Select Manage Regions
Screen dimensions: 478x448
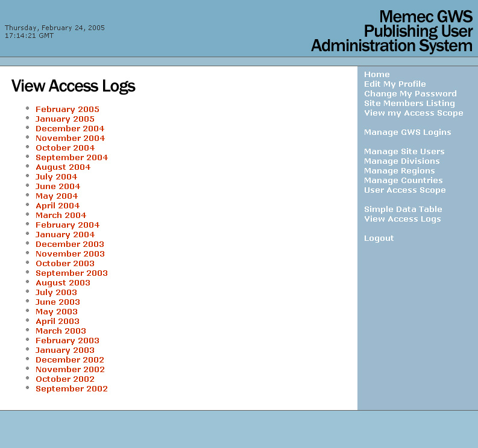point(400,171)
